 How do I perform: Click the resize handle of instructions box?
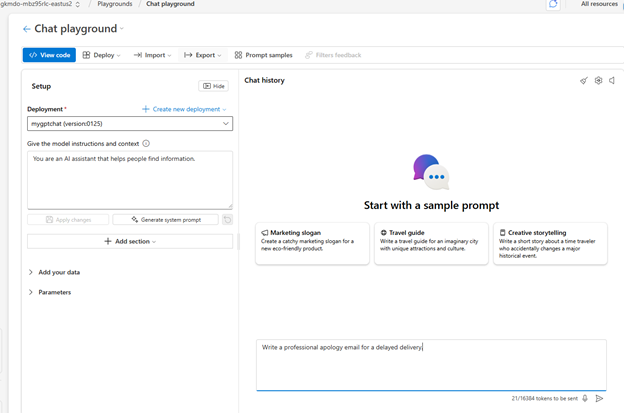[230, 206]
